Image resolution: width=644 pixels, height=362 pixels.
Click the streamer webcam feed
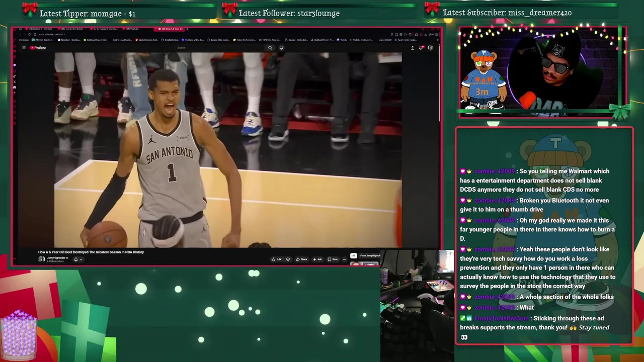(542, 73)
